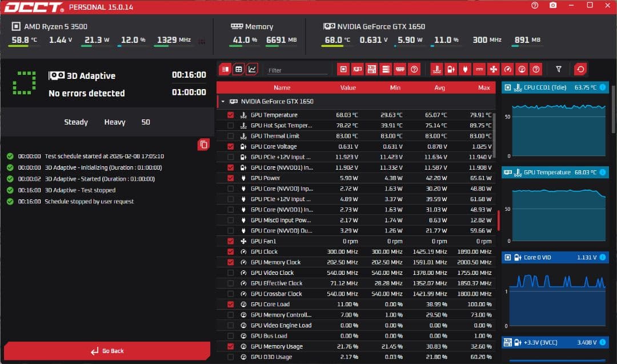Click the Avg column header
This screenshot has width=617, height=364.
439,88
